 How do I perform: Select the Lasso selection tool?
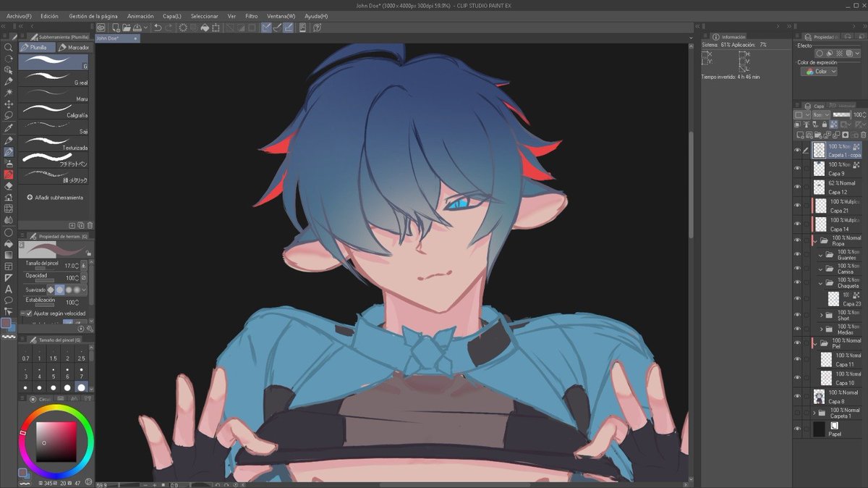(x=9, y=115)
